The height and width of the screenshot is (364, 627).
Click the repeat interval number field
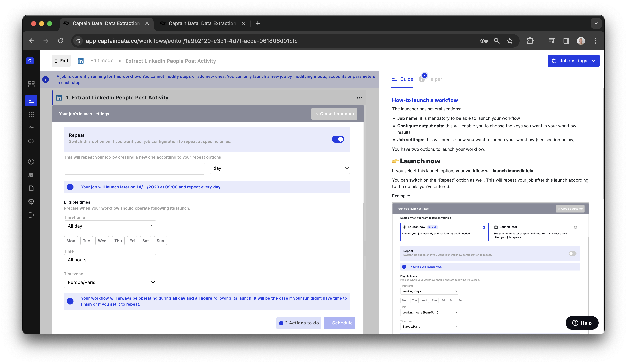[134, 169]
